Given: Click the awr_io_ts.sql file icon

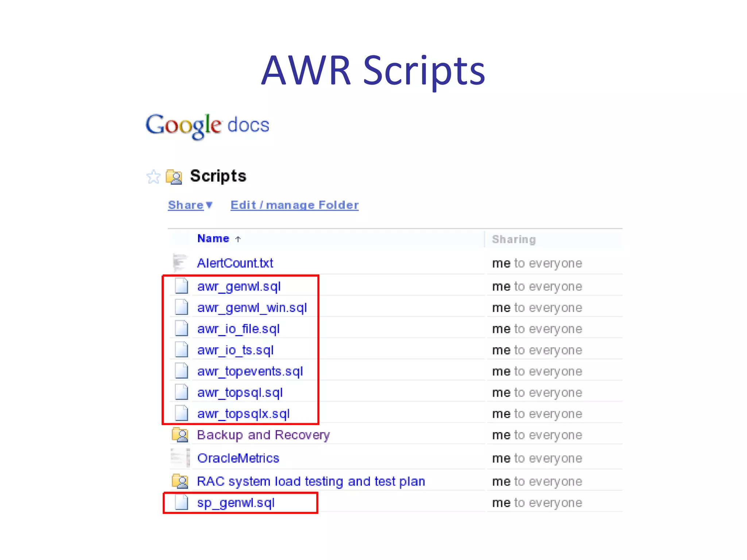Looking at the screenshot, I should pyautogui.click(x=181, y=349).
